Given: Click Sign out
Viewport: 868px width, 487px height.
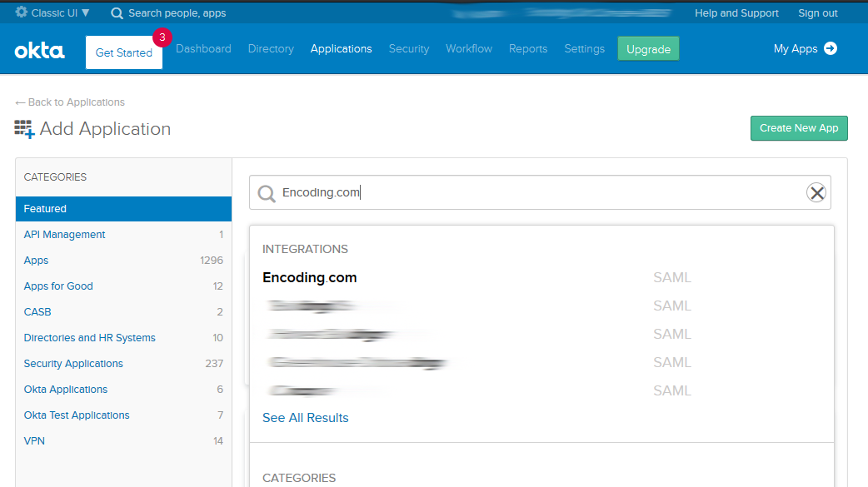Looking at the screenshot, I should pos(818,12).
